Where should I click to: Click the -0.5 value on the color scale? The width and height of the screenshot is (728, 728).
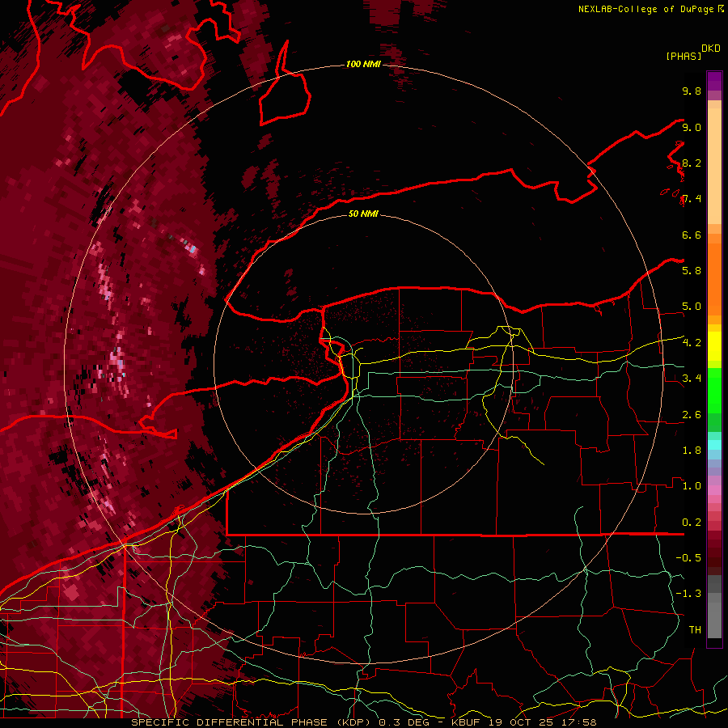pyautogui.click(x=688, y=558)
